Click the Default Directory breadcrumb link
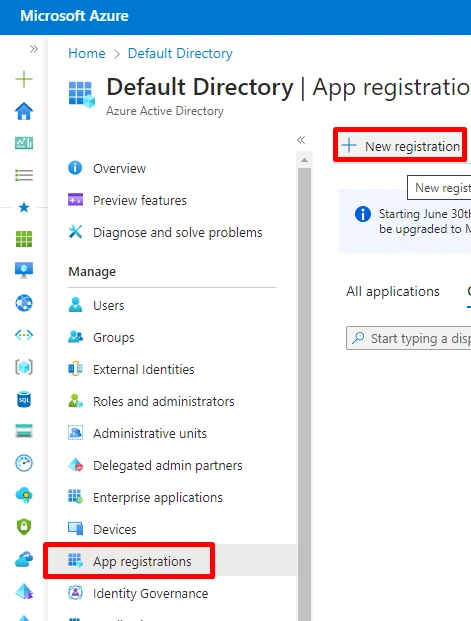 coord(180,53)
